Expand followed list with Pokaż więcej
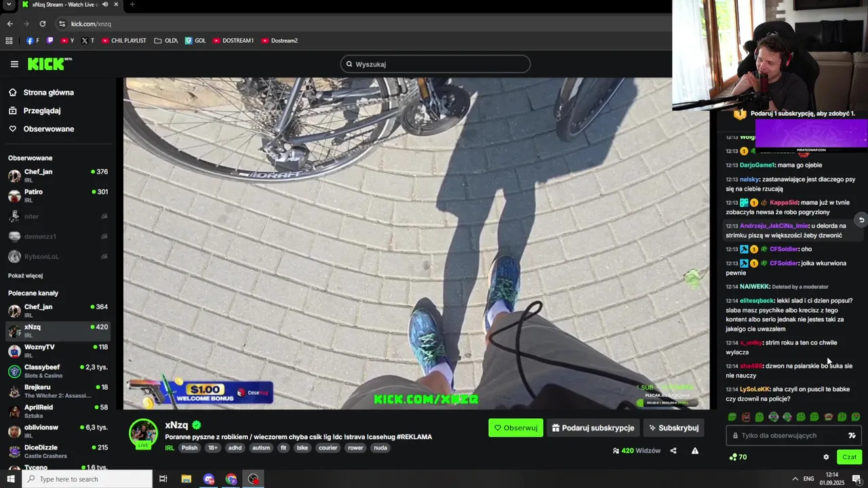Screen dimensions: 868x488 [x=25, y=276]
